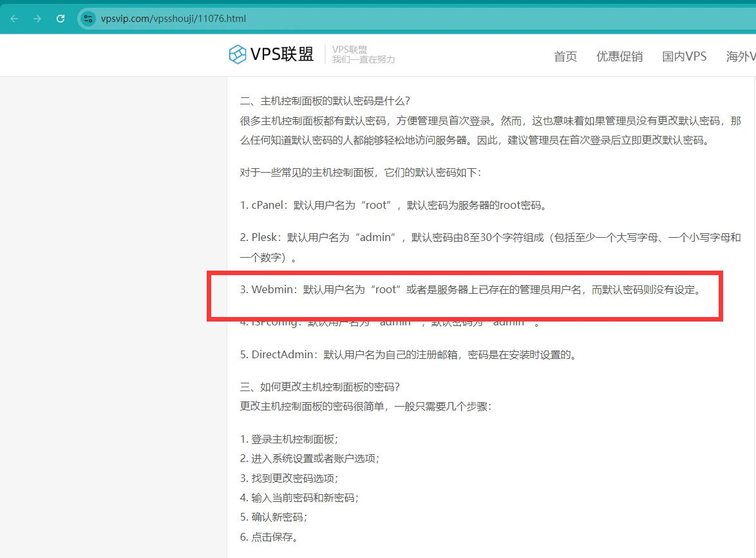Image resolution: width=756 pixels, height=558 pixels.
Task: Click step 4. 输入当前密码和新密码
Action: (299, 497)
